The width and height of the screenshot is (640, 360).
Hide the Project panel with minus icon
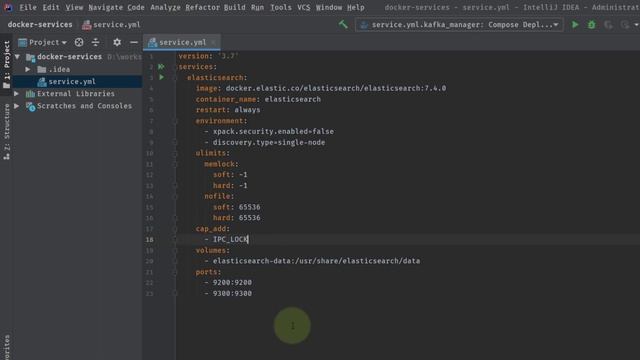point(133,42)
